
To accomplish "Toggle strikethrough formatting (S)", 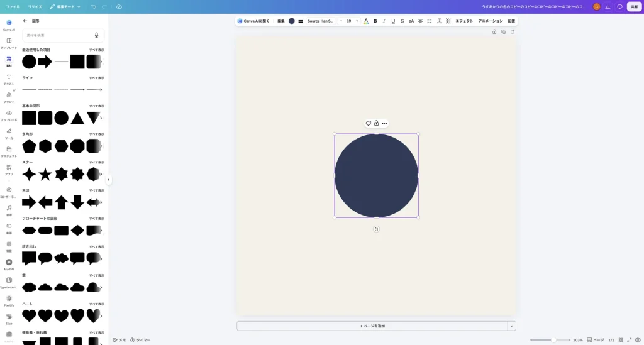I will point(402,21).
